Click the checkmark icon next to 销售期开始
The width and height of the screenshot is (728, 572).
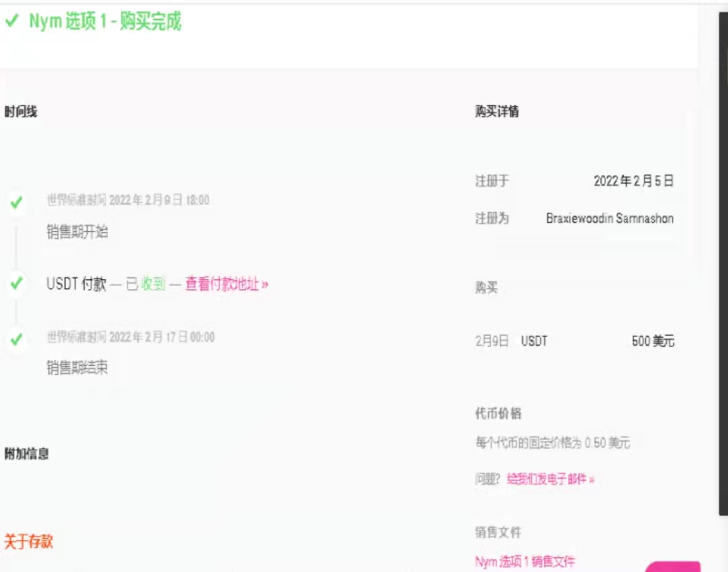click(16, 203)
